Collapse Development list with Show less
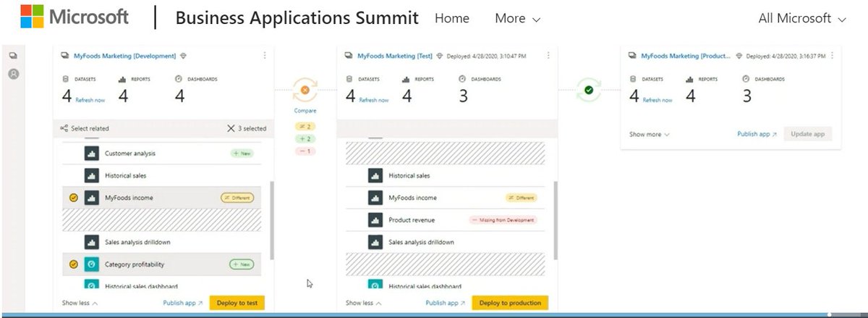The height and width of the screenshot is (318, 868). click(x=80, y=303)
